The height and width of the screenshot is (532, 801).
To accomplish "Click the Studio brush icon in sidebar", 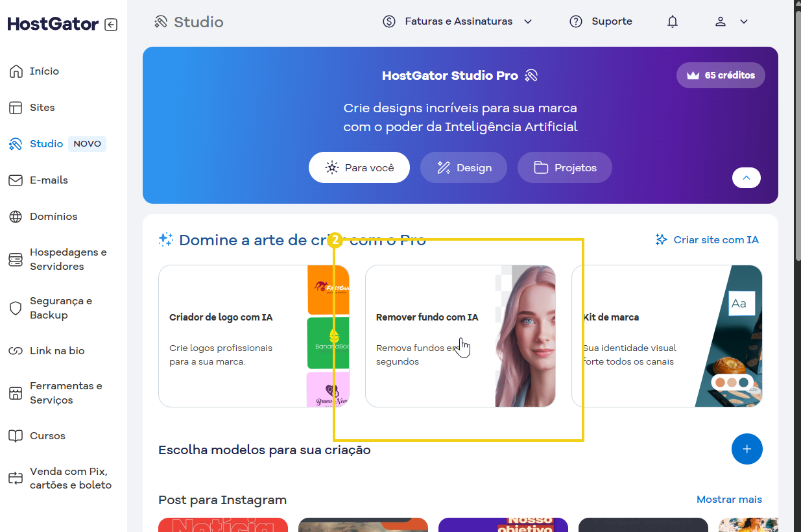I will coord(16,144).
